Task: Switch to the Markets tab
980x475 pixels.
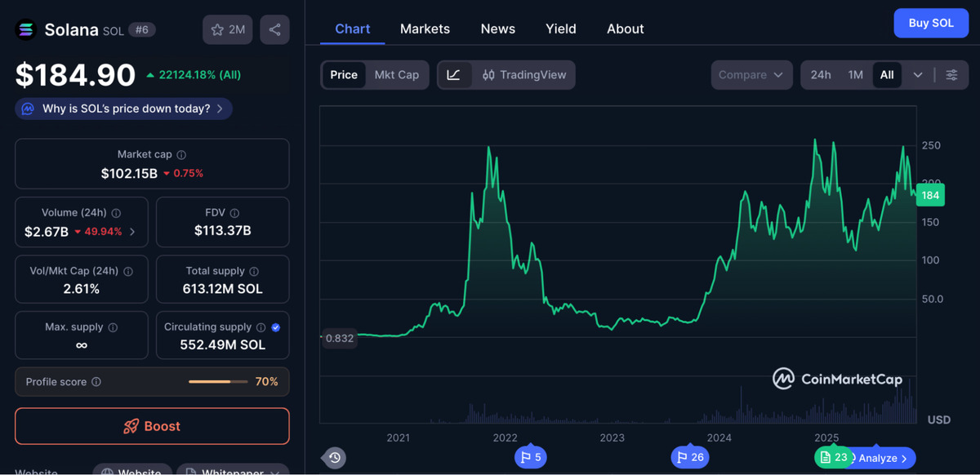Action: [x=425, y=29]
